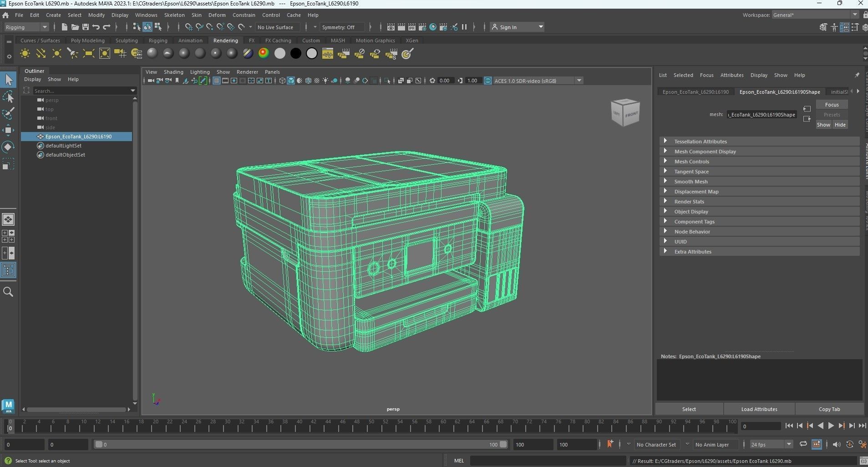
Task: Click the IPR render icon
Action: [x=412, y=27]
